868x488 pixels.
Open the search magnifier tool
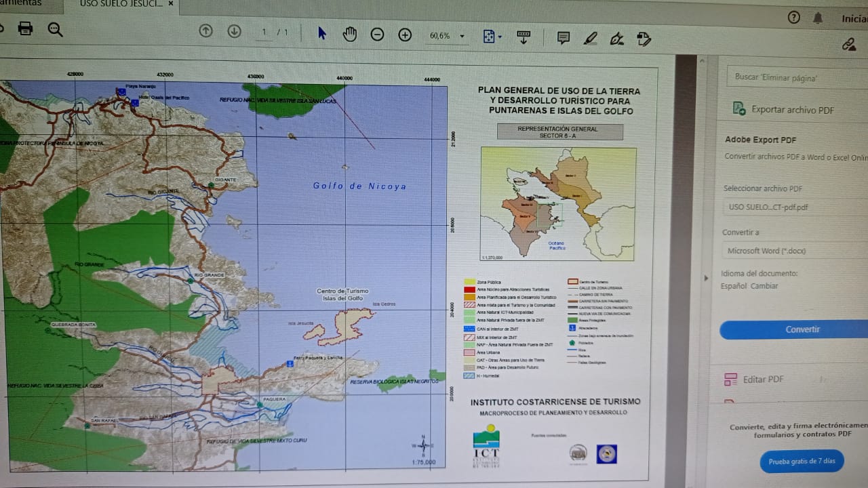[x=55, y=29]
